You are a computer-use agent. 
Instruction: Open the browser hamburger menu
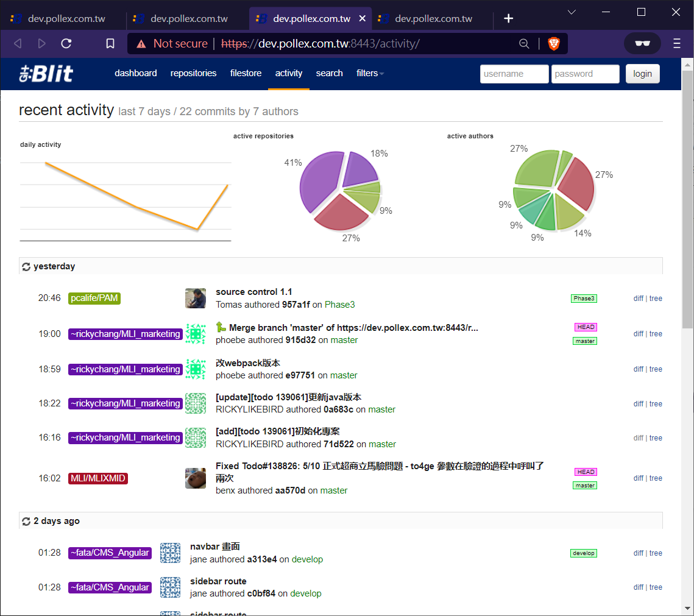(x=676, y=43)
